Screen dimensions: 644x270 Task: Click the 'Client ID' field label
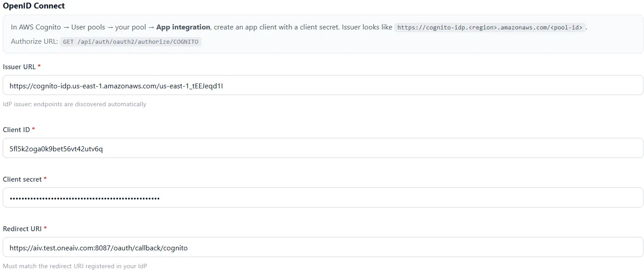point(17,129)
